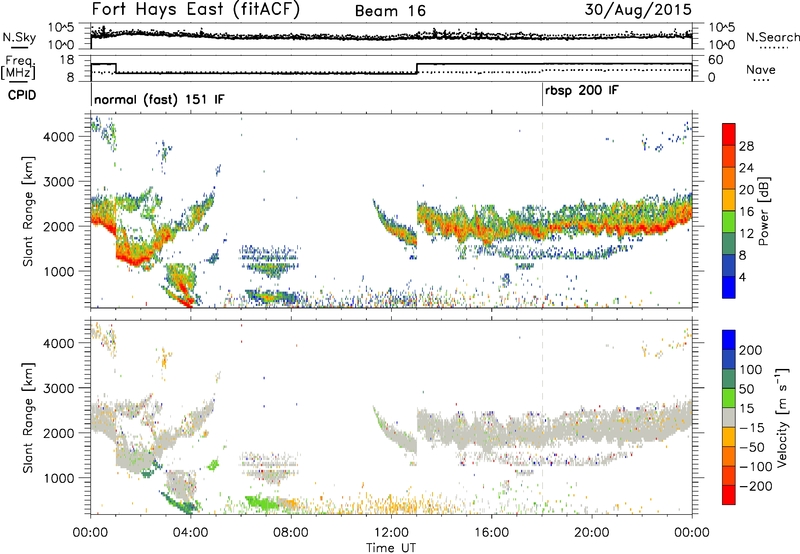800x554 pixels.
Task: Click the 'Nave' legend label
Action: [x=761, y=69]
